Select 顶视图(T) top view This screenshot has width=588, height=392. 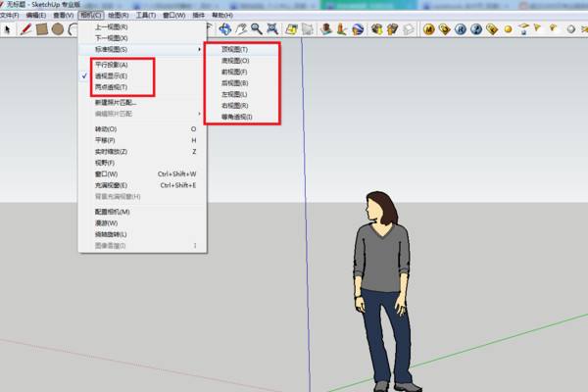click(234, 49)
